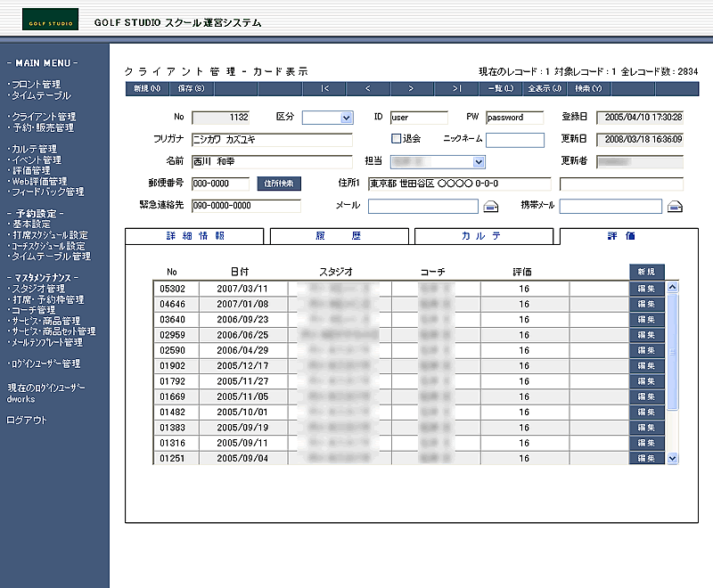Viewport: 713px width, 588px height.
Task: Edit evaluation row 03640
Action: 647,320
